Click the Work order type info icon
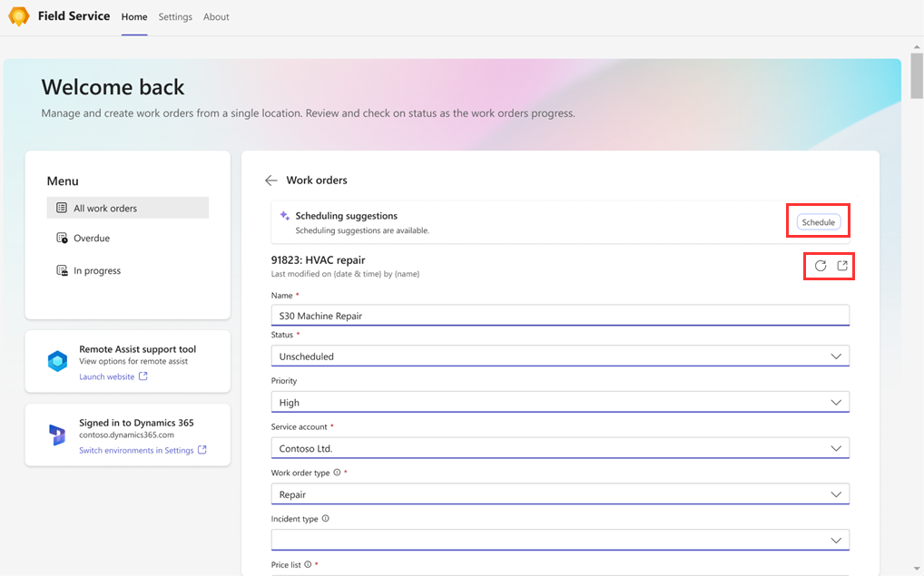Viewport: 924px width, 576px height. [x=337, y=473]
